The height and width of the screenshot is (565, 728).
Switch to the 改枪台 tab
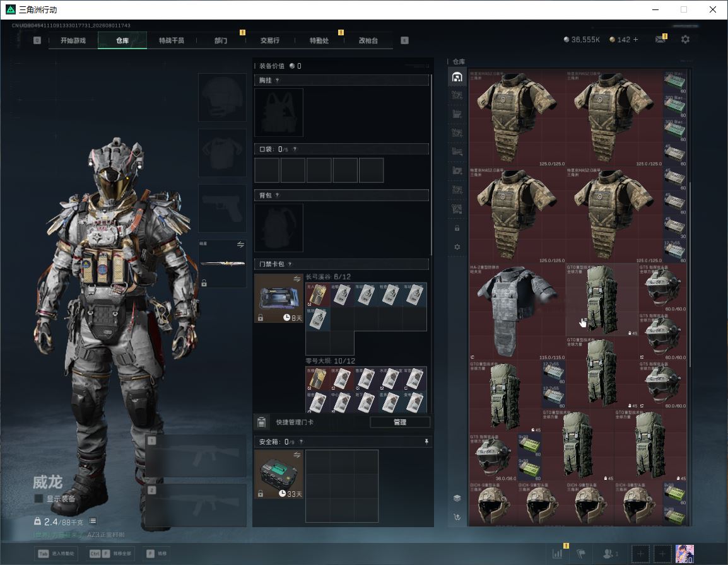(368, 40)
